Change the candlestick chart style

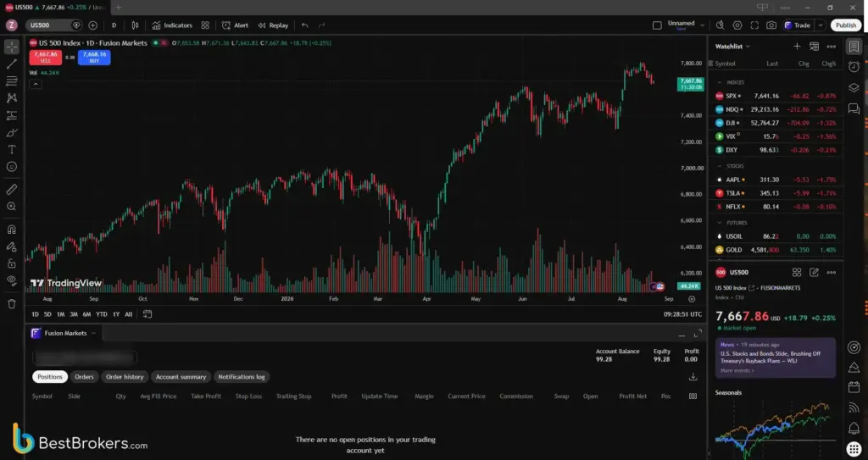(x=135, y=25)
